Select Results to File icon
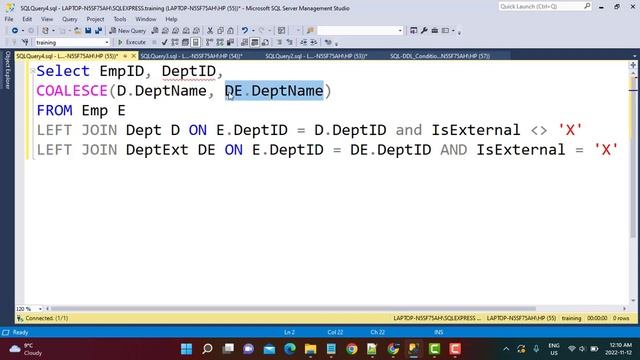 pos(265,42)
